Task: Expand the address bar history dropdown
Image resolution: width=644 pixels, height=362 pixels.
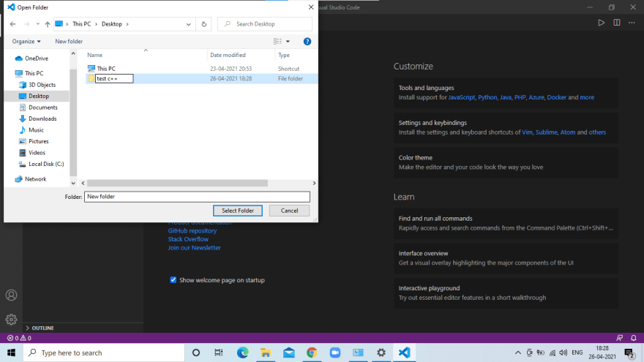Action: (x=189, y=24)
